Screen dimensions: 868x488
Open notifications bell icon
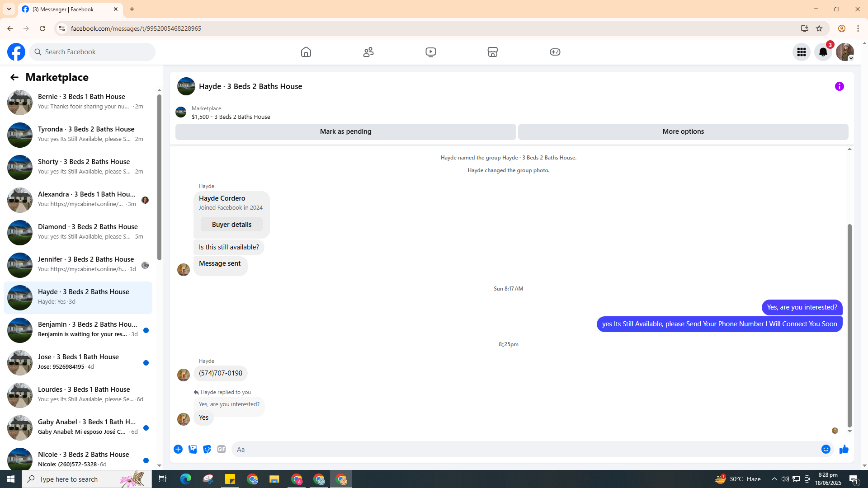pyautogui.click(x=823, y=52)
